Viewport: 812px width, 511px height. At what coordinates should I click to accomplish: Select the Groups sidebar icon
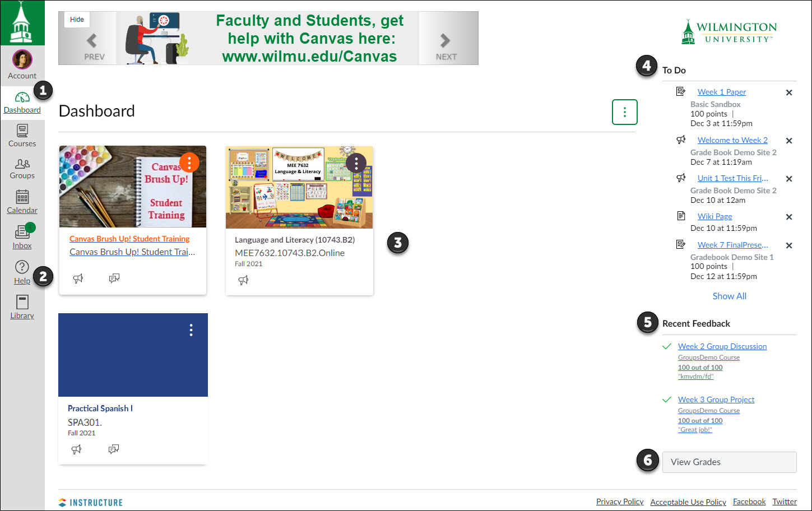[22, 168]
